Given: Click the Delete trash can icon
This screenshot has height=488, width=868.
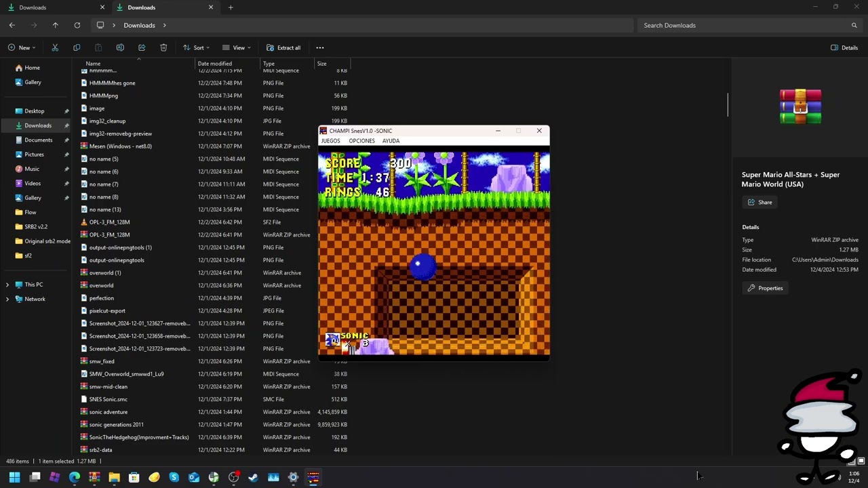Looking at the screenshot, I should point(163,47).
